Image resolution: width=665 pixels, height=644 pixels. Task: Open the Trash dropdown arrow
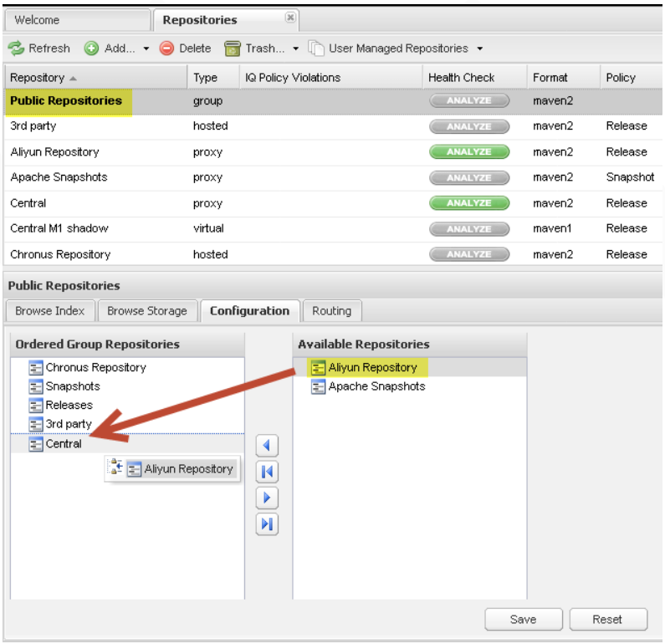[x=295, y=49]
